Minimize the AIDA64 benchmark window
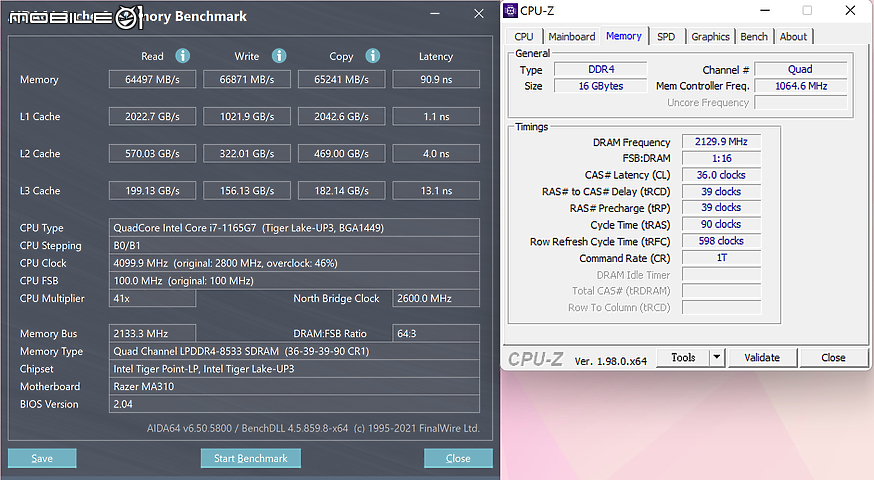The image size is (874, 480). pyautogui.click(x=435, y=13)
